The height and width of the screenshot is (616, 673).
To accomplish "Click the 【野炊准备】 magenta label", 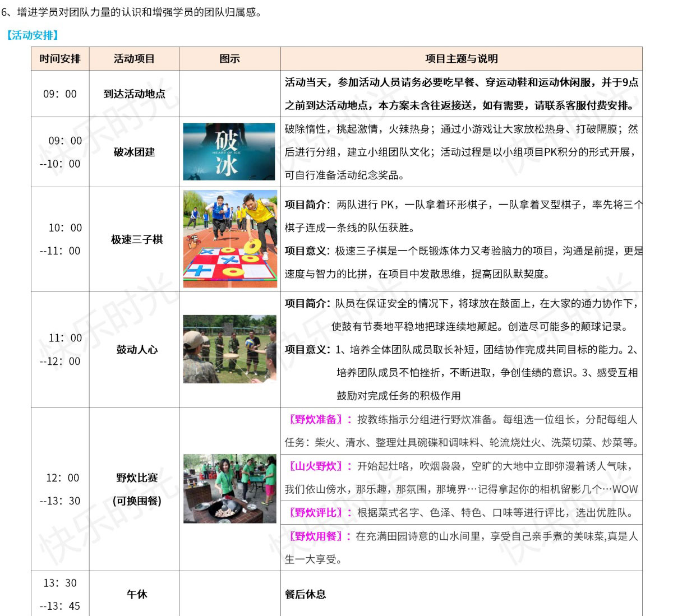I will [x=318, y=419].
